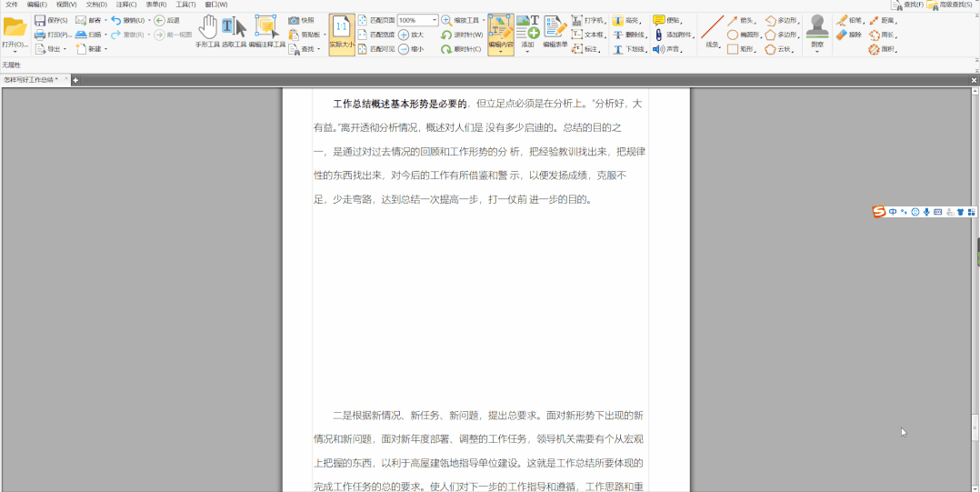Open the 100% zoom level dropdown
980x492 pixels.
pyautogui.click(x=435, y=20)
